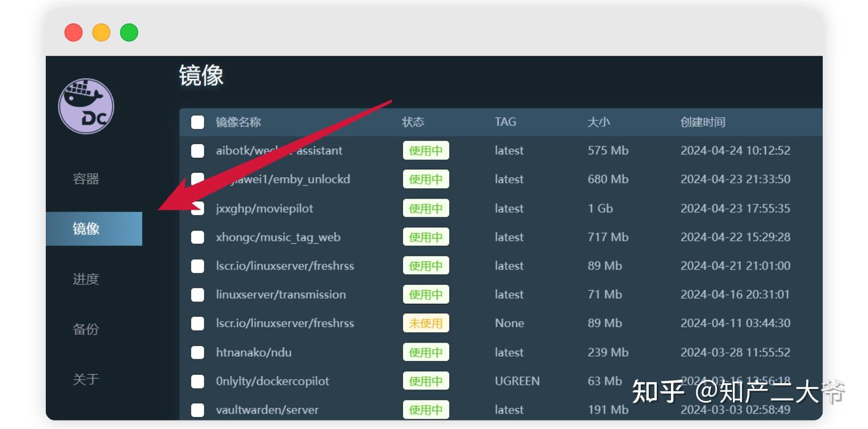Click the TAG column header
The image size is (868, 429).
tap(504, 122)
